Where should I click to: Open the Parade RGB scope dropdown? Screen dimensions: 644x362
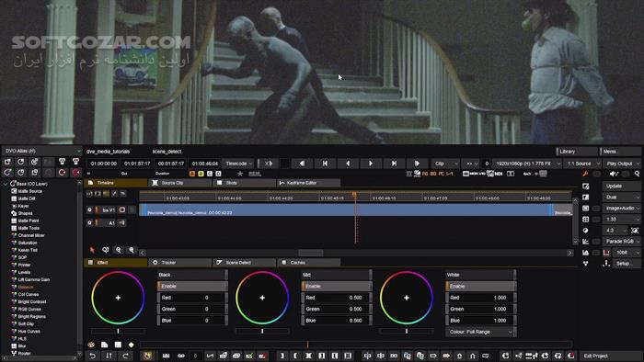pyautogui.click(x=621, y=242)
